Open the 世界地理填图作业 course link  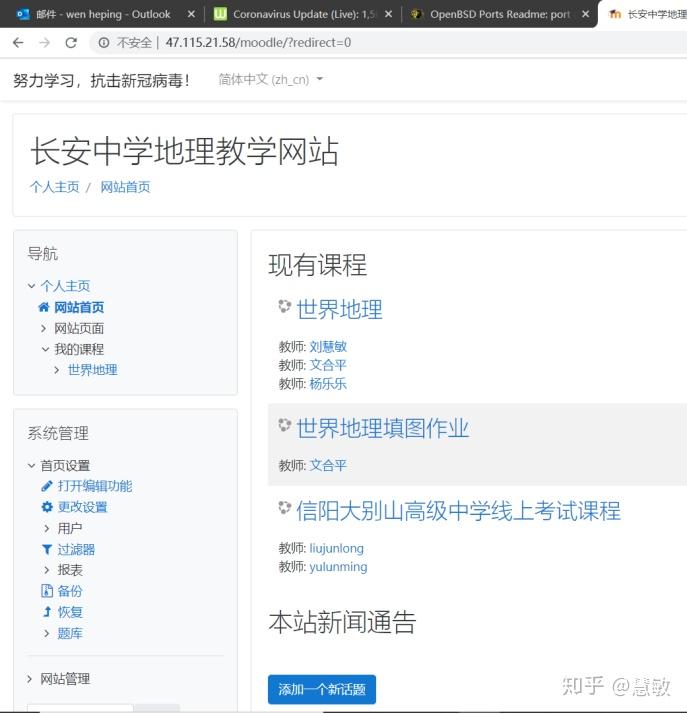pyautogui.click(x=382, y=428)
